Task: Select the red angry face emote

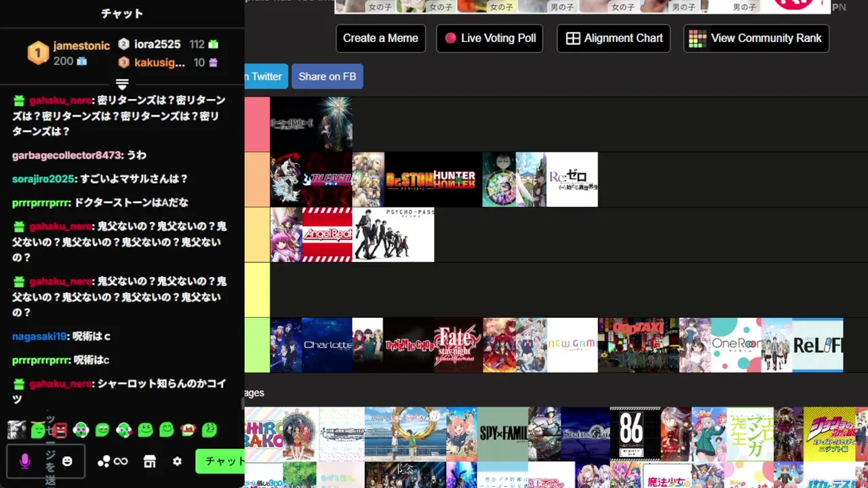Action: [x=60, y=430]
